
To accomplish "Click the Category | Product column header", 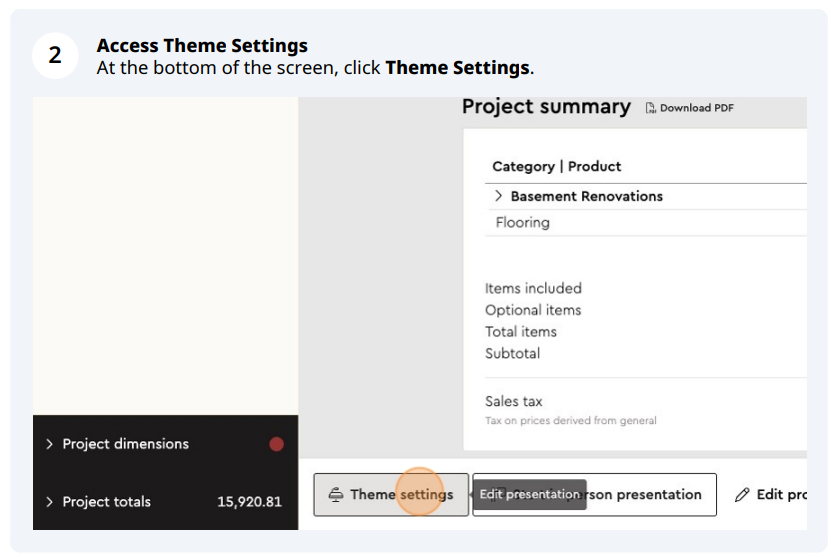I will (556, 166).
